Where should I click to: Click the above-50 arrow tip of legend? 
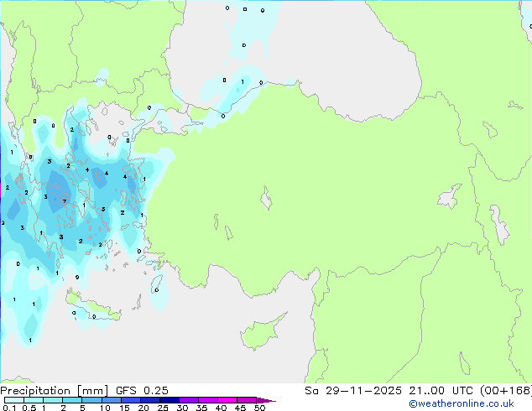(x=266, y=400)
